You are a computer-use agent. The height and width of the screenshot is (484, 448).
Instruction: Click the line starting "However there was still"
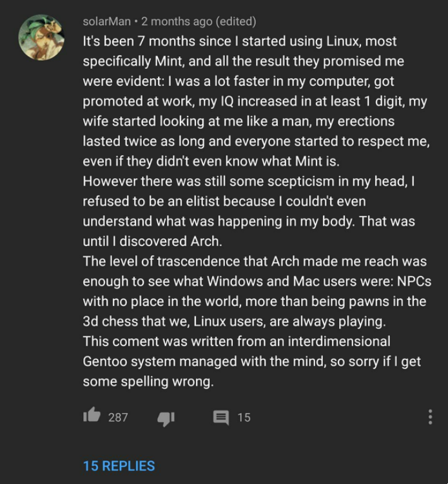pyautogui.click(x=248, y=181)
